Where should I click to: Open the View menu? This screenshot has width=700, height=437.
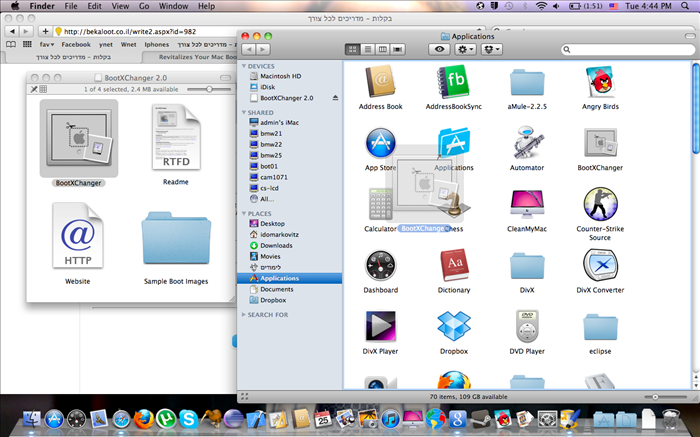[x=120, y=6]
